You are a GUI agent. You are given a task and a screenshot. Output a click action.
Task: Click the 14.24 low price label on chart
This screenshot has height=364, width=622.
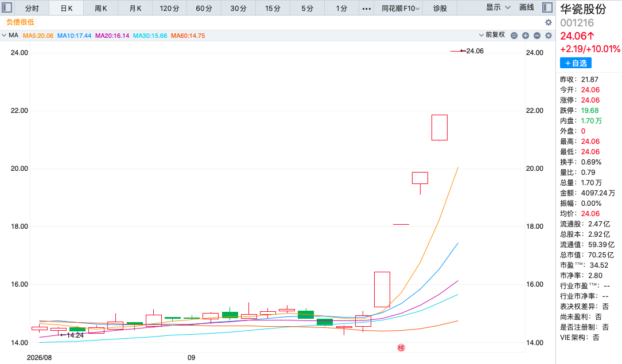75,335
